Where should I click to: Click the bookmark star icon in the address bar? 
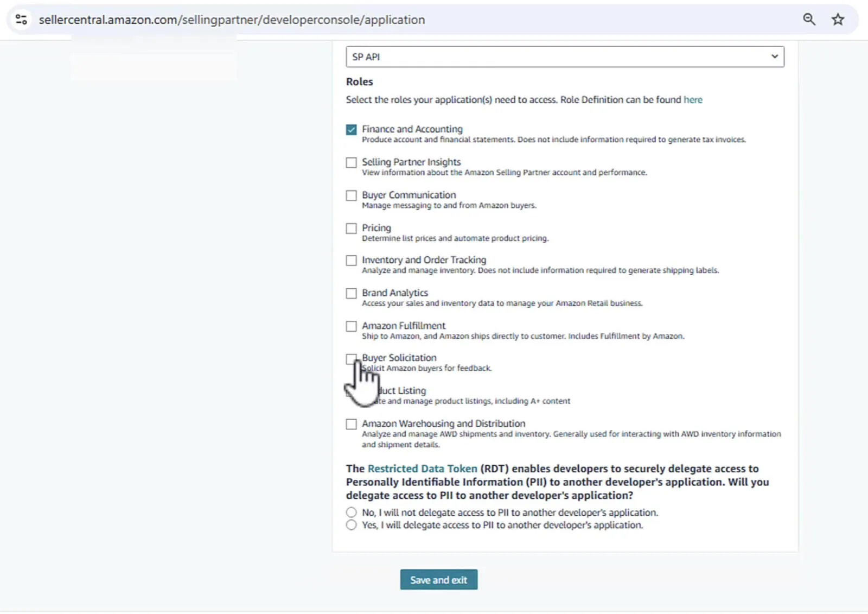coord(838,19)
